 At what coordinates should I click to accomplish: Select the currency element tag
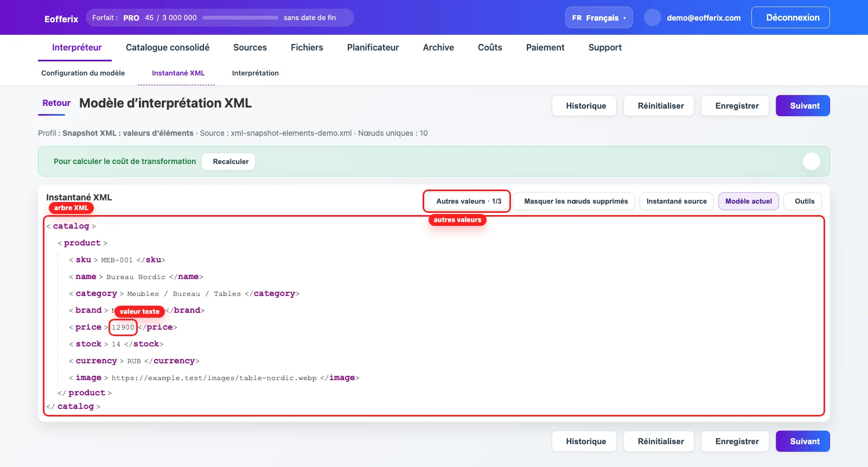96,361
